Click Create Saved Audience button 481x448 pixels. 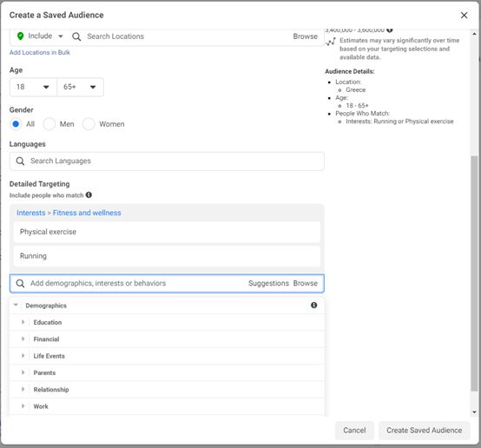click(425, 431)
